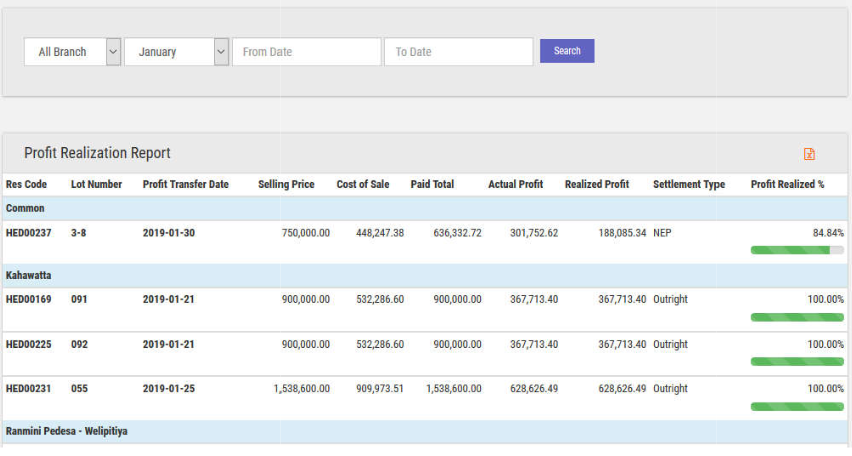
Task: Click the Selling Price column header
Action: (286, 185)
